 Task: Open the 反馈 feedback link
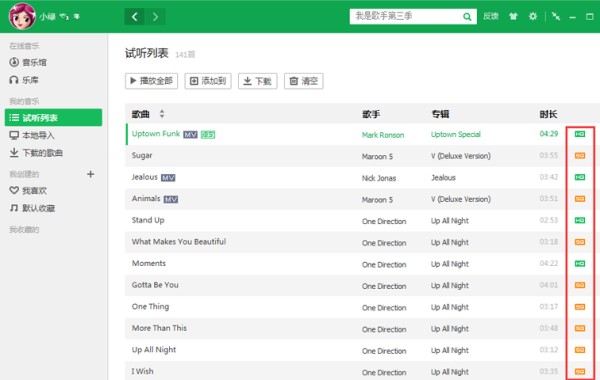coord(491,16)
